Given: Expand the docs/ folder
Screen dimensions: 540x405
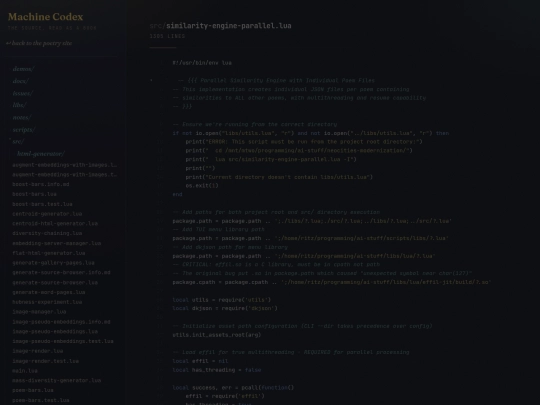Looking at the screenshot, I should click(x=20, y=81).
